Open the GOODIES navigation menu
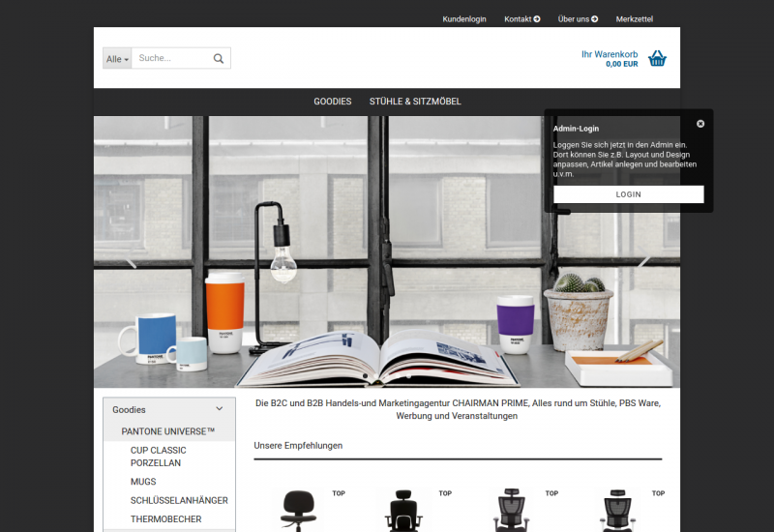774x532 pixels. [332, 102]
